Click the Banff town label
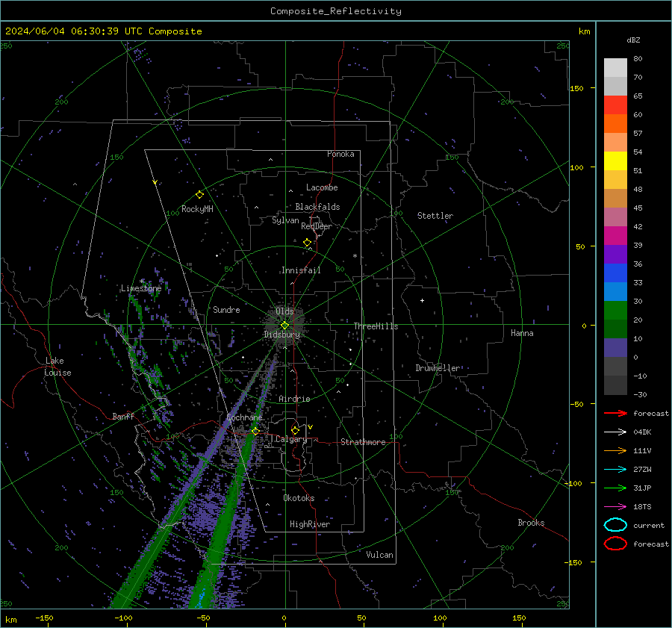This screenshot has height=628, width=672. pyautogui.click(x=123, y=416)
